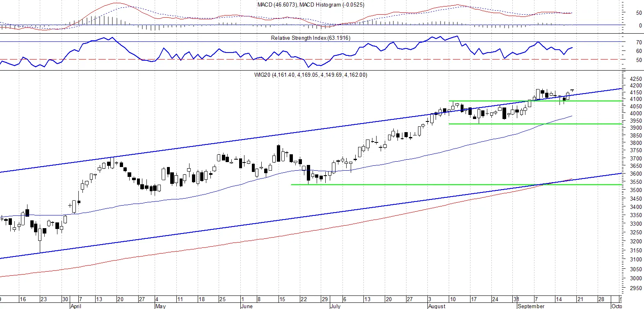Select the date label 31 on time axis
644x309 pixels.
point(516,300)
